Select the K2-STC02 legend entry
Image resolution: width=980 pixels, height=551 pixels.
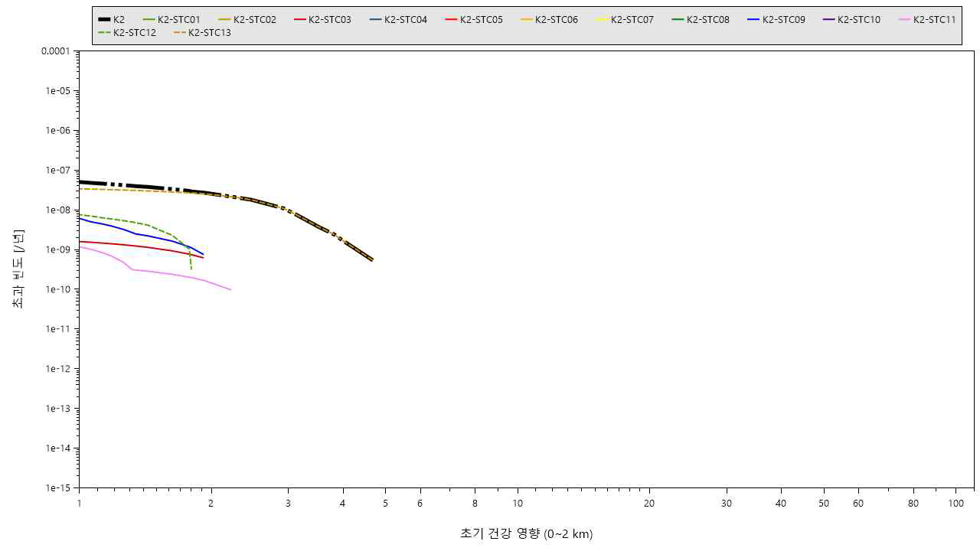coord(247,19)
